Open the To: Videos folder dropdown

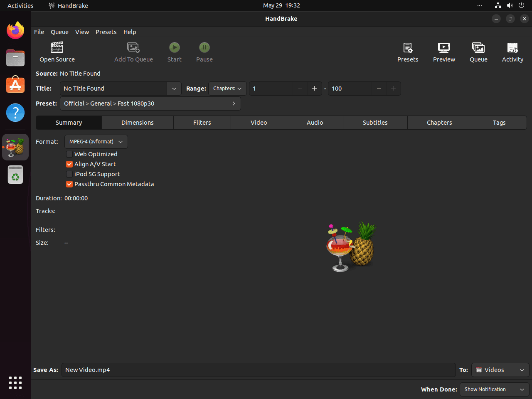click(x=500, y=370)
